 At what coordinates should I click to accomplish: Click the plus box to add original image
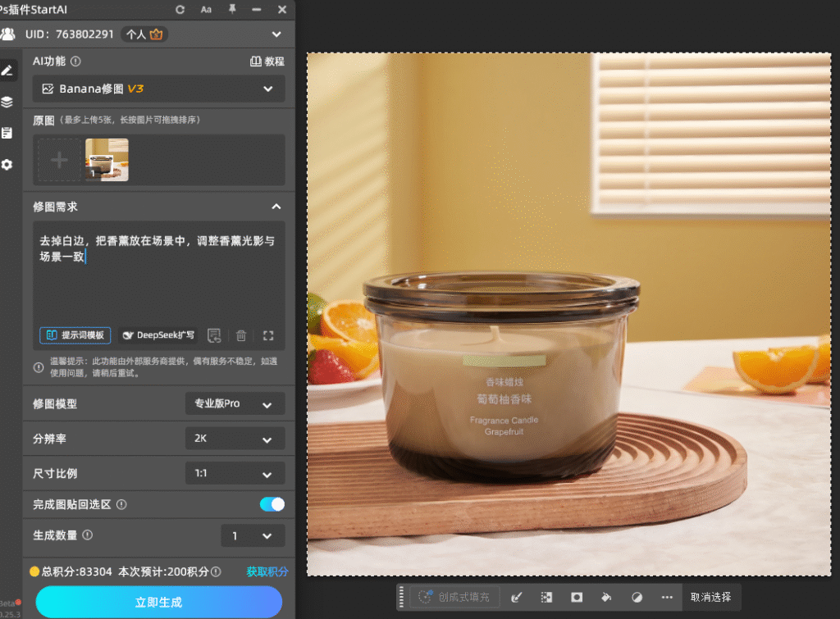click(59, 160)
